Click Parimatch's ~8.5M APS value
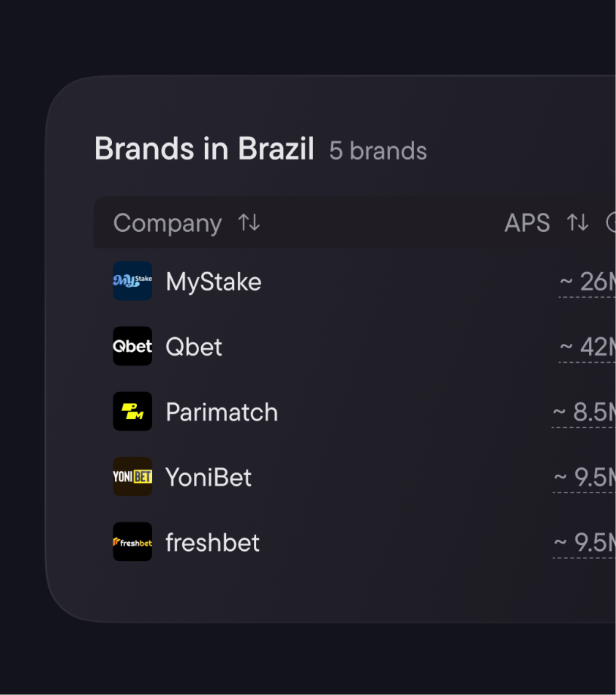This screenshot has height=695, width=616. (585, 412)
